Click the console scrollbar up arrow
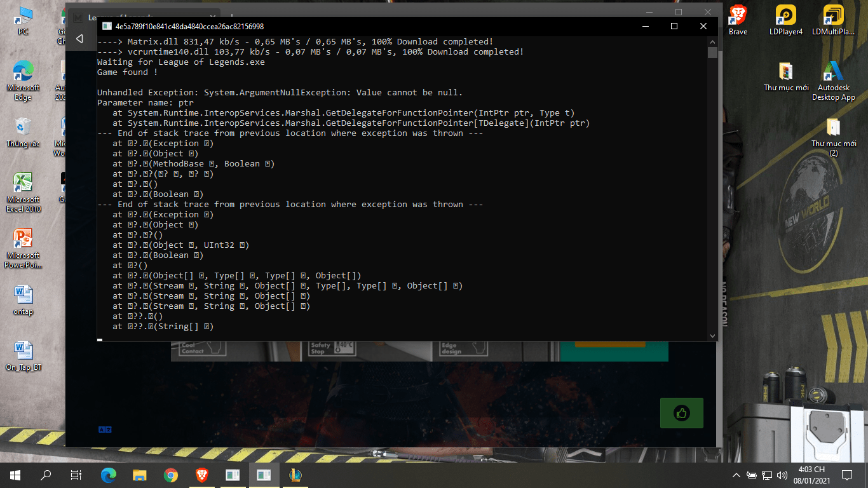This screenshot has width=868, height=488. coord(712,41)
